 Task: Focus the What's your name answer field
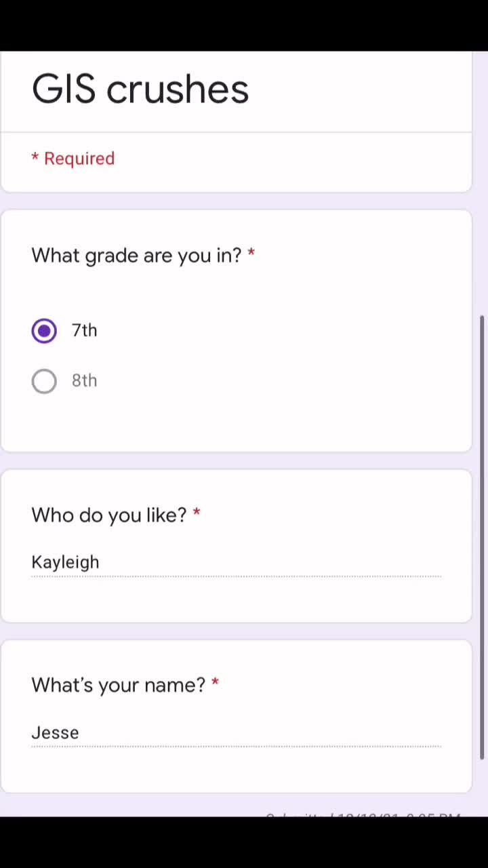point(236,732)
